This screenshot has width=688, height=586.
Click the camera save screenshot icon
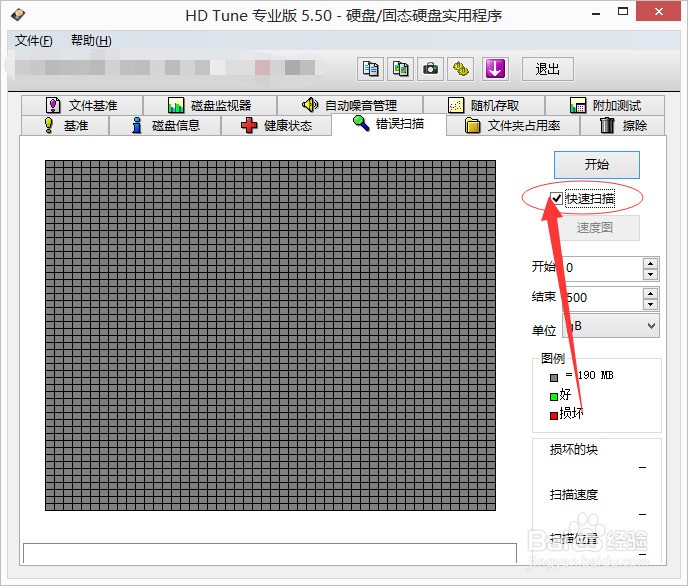coord(430,69)
